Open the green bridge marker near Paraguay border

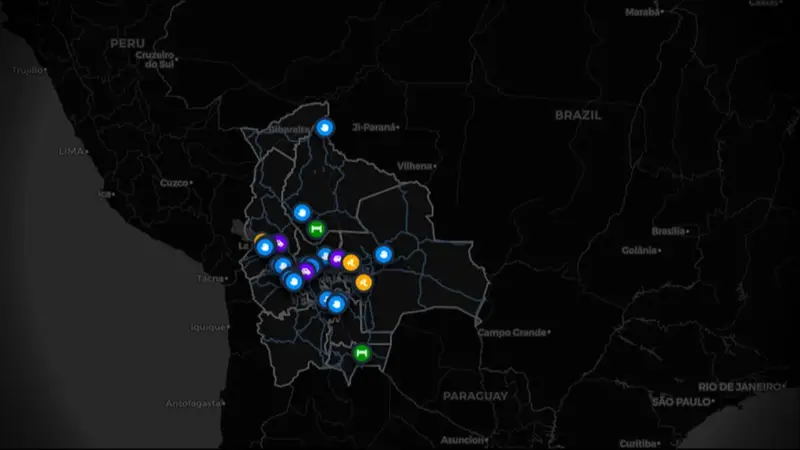coord(362,352)
